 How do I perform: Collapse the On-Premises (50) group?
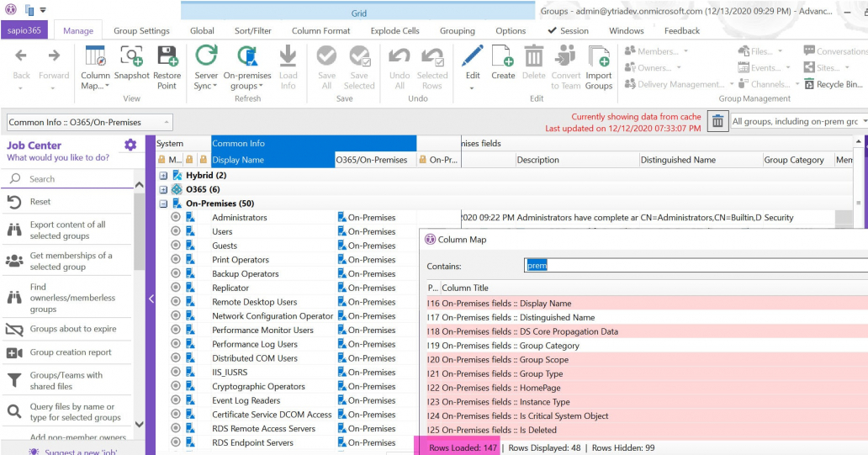coord(163,204)
